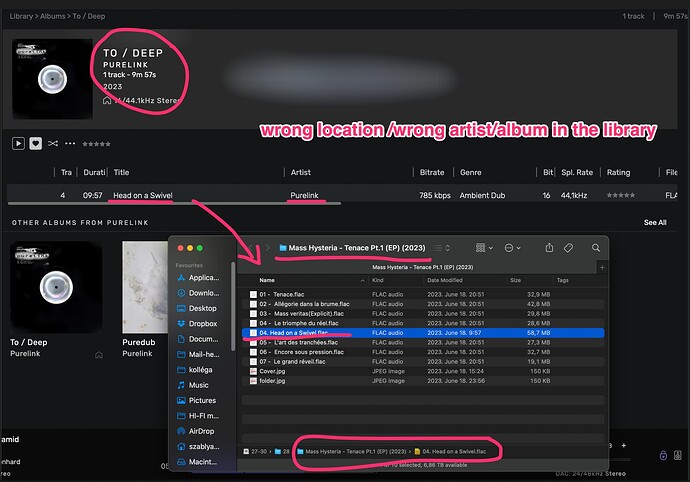Open Applications in Finder sidebar
Screen dimensions: 690x482
(x=198, y=278)
